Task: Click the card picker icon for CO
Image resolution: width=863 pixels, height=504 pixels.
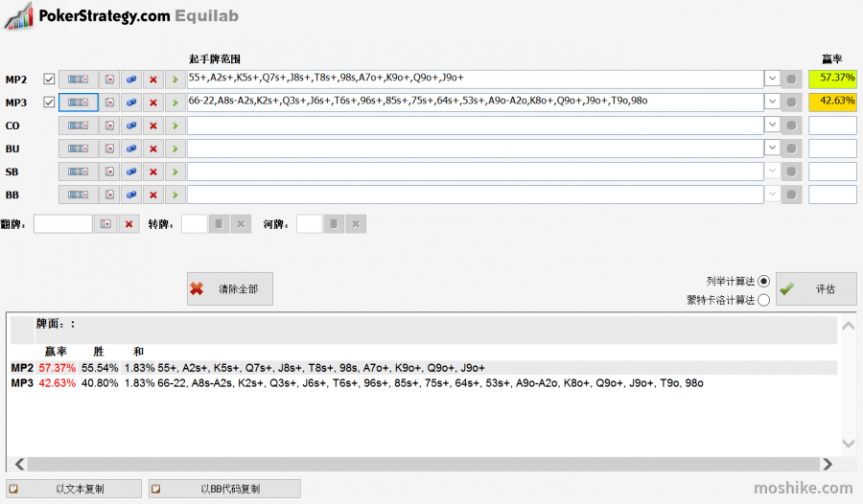Action: [x=109, y=126]
